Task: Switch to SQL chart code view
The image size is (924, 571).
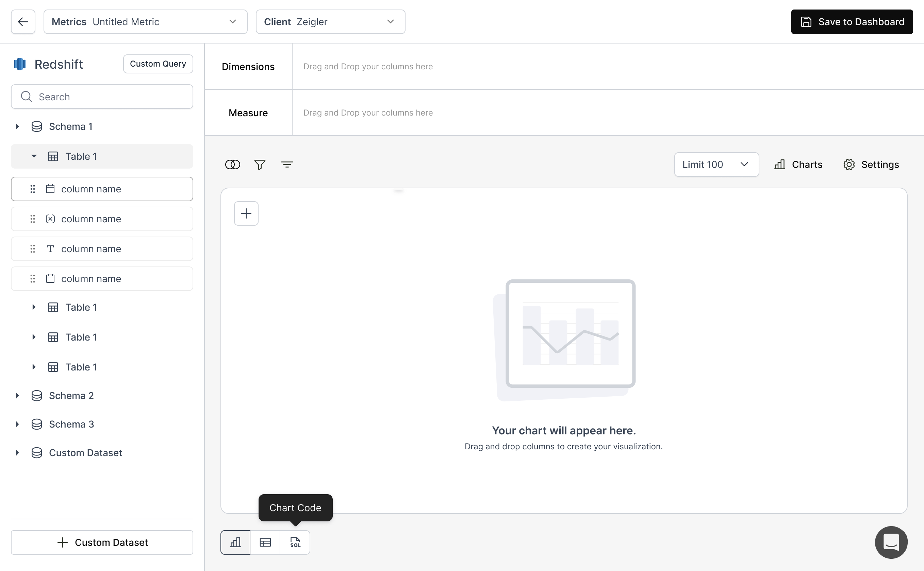Action: tap(295, 542)
